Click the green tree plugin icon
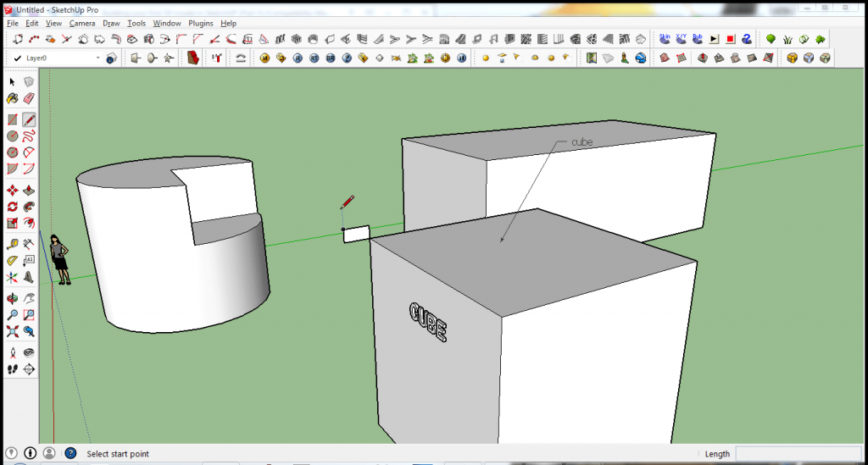Screen dimensions: 868x465 pyautogui.click(x=771, y=39)
